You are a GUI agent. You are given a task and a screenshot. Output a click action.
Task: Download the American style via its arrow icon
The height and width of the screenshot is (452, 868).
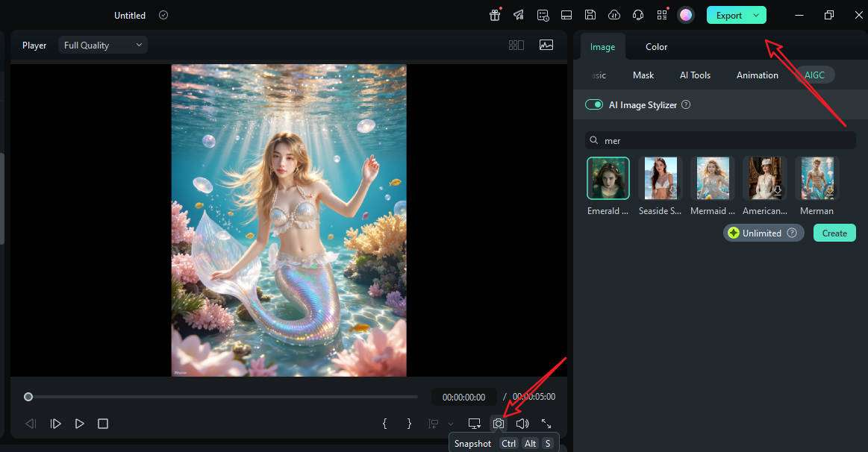(x=777, y=191)
